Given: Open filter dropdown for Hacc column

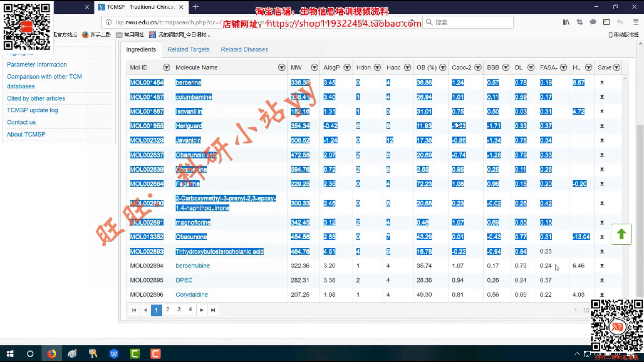Looking at the screenshot, I should tap(408, 67).
